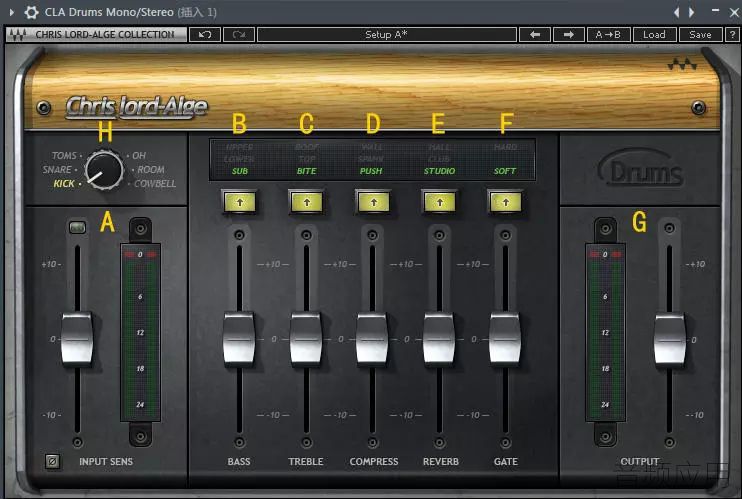Image resolution: width=742 pixels, height=499 pixels.
Task: Click the output meter clip indicator
Action: coord(605,254)
